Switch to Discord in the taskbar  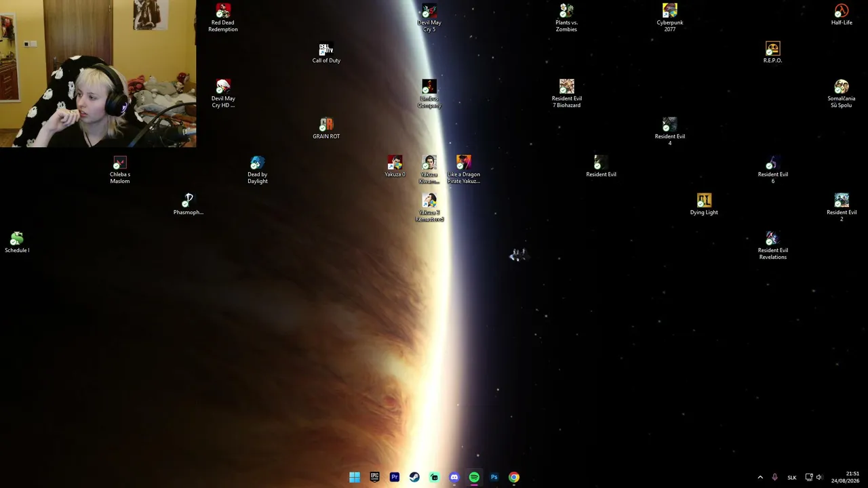[454, 477]
